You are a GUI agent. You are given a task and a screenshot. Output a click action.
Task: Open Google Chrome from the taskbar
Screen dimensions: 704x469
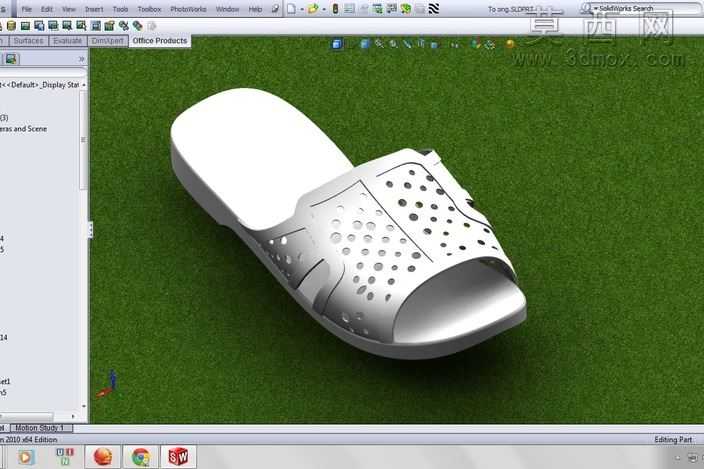[141, 457]
